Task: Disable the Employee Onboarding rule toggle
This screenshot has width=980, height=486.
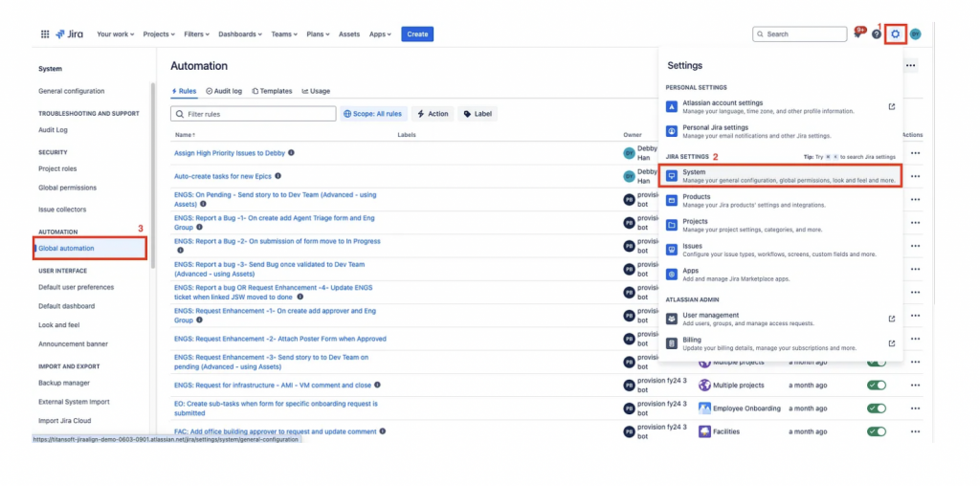Action: point(877,409)
